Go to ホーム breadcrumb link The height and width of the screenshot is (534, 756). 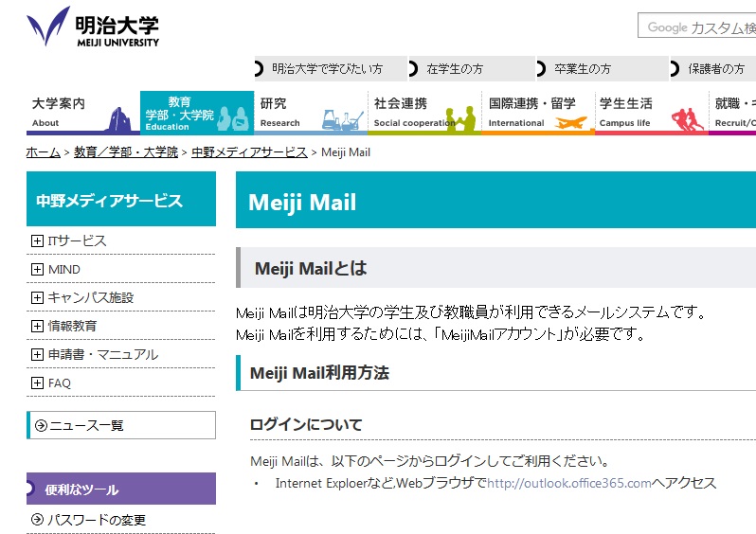click(44, 152)
